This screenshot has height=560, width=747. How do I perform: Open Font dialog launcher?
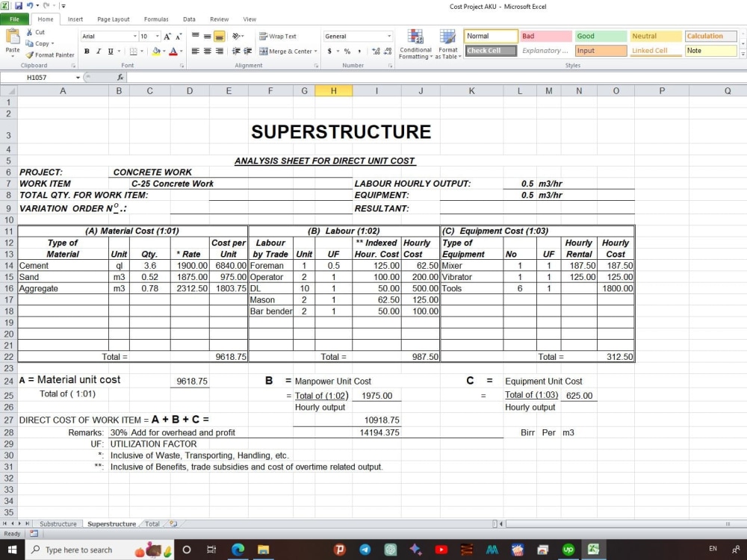182,66
